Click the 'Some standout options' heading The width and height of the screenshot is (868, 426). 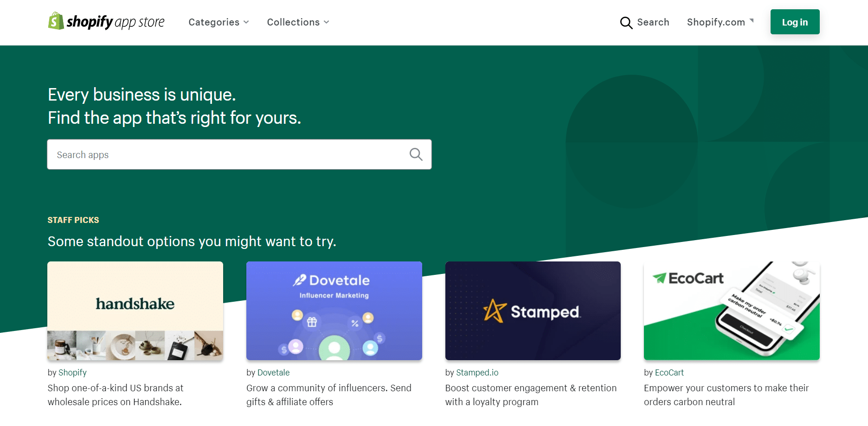tap(192, 242)
